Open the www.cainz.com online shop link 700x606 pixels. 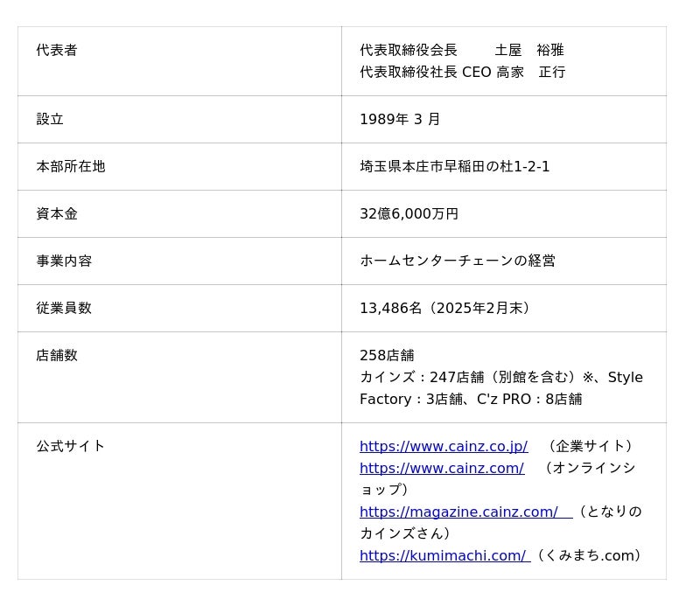tap(441, 468)
